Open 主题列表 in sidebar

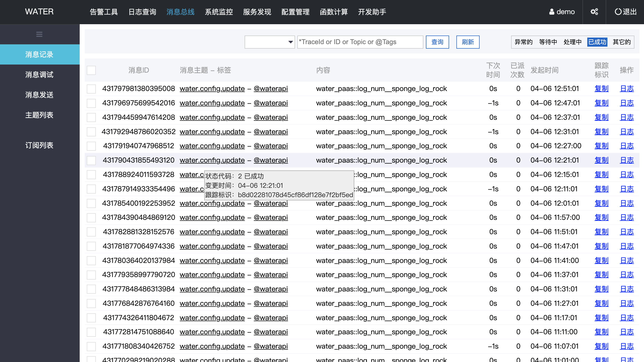coord(40,115)
